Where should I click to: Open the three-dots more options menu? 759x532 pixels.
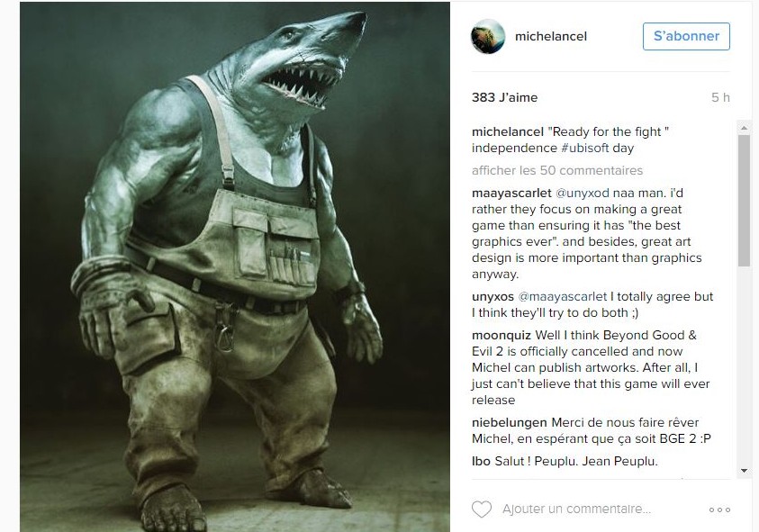click(719, 509)
